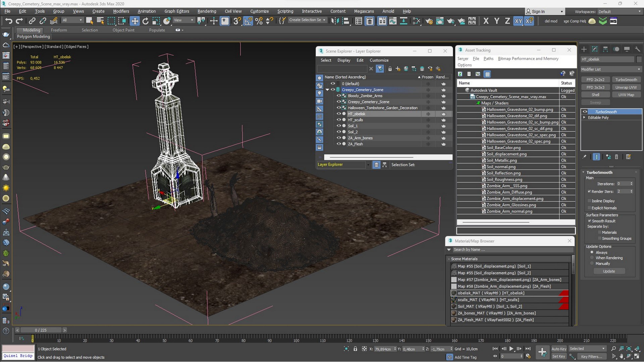Collapse the Creepy_Cemetery_Scene layer tree
Screen dimensions: 644x362
tap(327, 90)
